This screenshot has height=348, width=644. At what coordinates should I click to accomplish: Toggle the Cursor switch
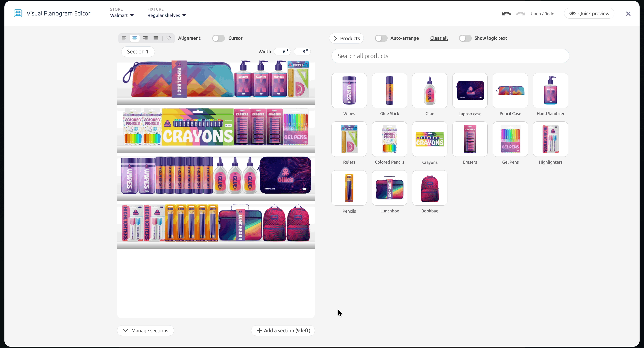tap(218, 38)
